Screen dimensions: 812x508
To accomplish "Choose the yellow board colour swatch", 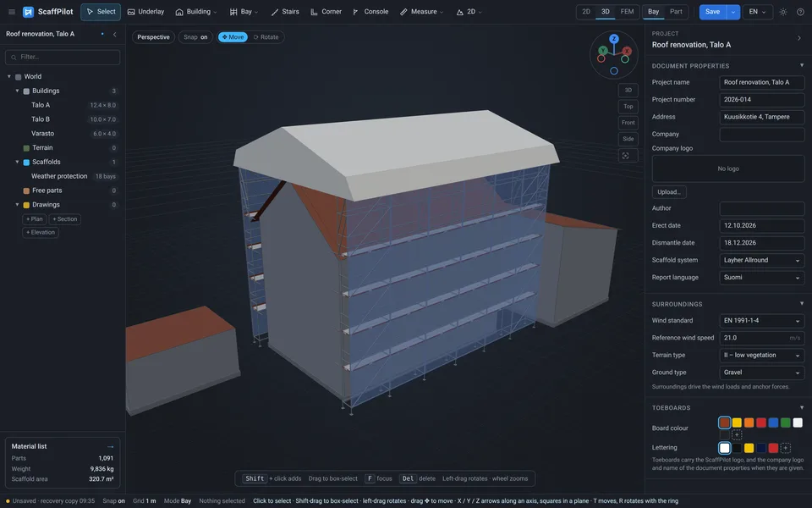I will (737, 423).
